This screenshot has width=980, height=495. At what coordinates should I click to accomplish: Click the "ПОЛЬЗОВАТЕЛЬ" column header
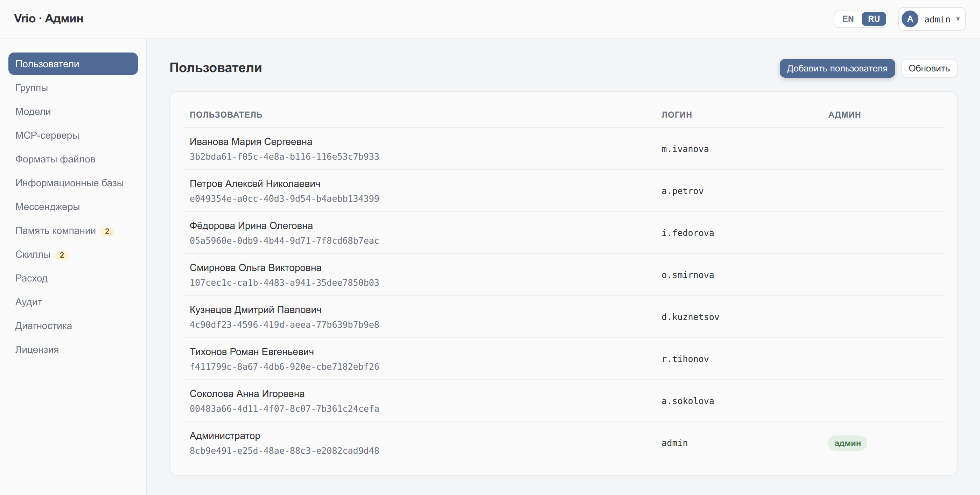226,115
